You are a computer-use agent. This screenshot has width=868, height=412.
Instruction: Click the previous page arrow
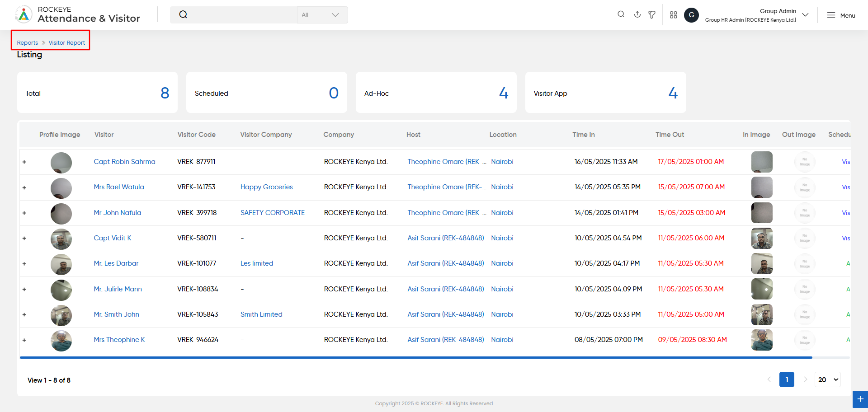click(x=769, y=379)
